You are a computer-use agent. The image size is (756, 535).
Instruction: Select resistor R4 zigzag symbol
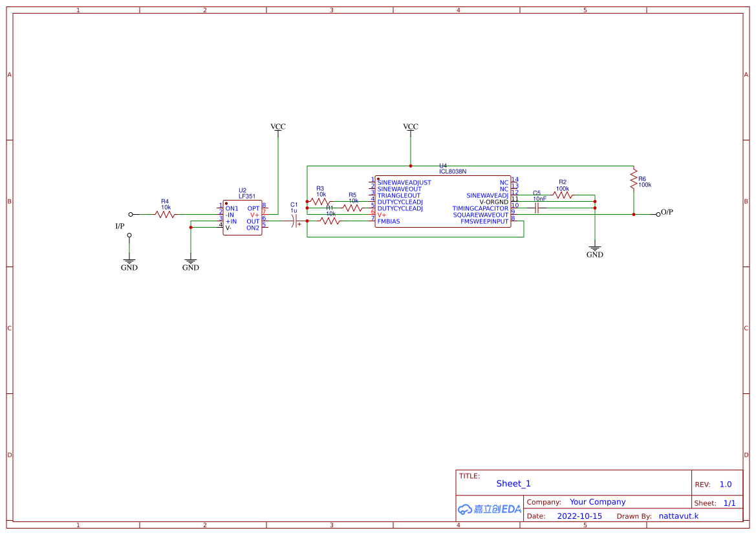(x=165, y=214)
